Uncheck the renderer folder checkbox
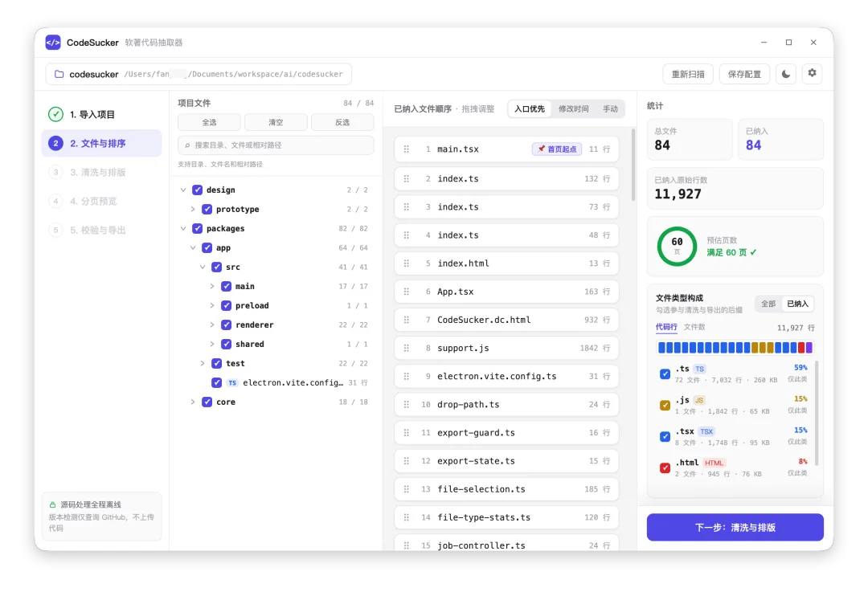The image size is (868, 592). pos(227,325)
